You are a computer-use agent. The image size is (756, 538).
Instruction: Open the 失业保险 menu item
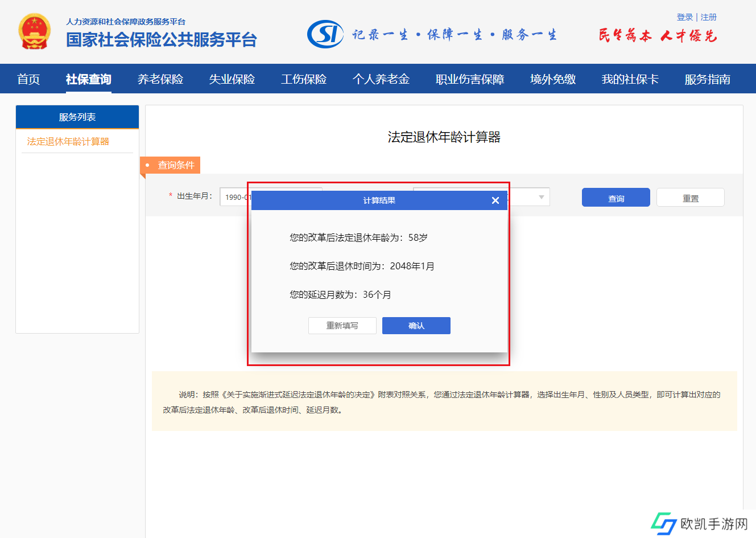click(232, 79)
